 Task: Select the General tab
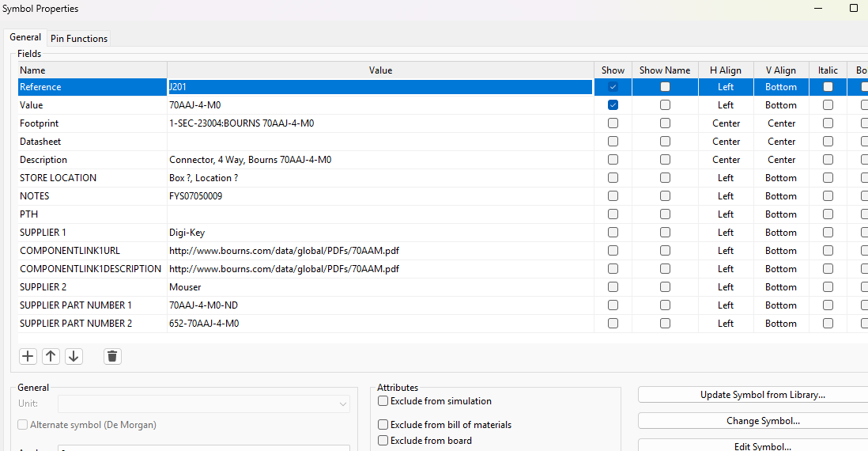point(25,37)
